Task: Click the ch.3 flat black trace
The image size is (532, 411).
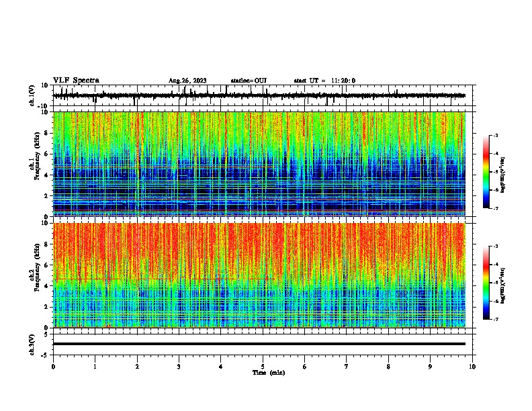Action: tap(259, 344)
